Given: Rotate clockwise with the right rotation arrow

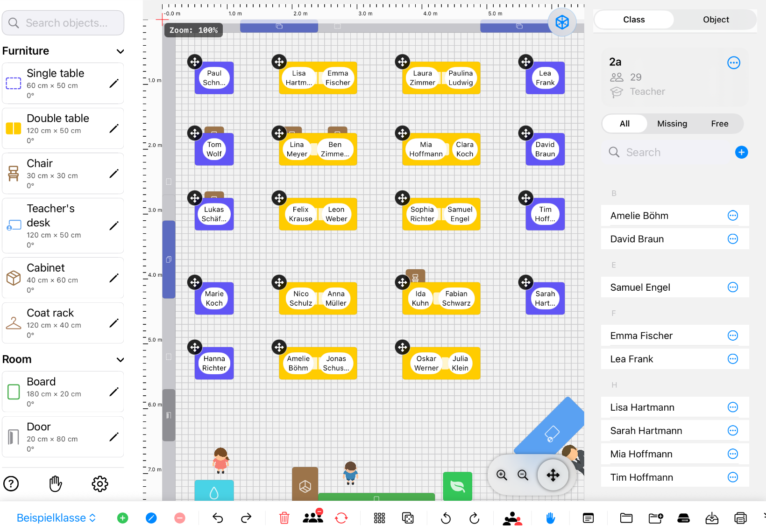Looking at the screenshot, I should tap(474, 518).
